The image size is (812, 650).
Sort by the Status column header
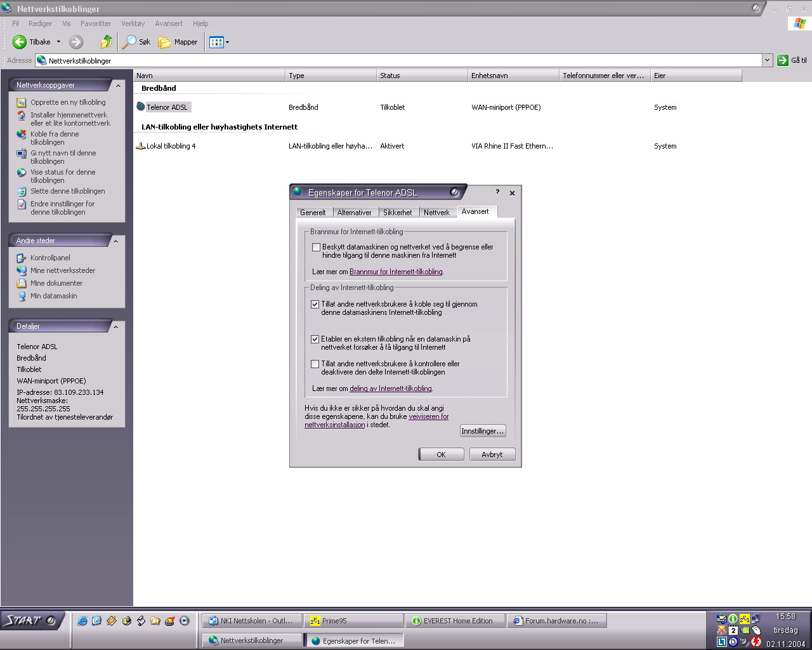point(422,76)
